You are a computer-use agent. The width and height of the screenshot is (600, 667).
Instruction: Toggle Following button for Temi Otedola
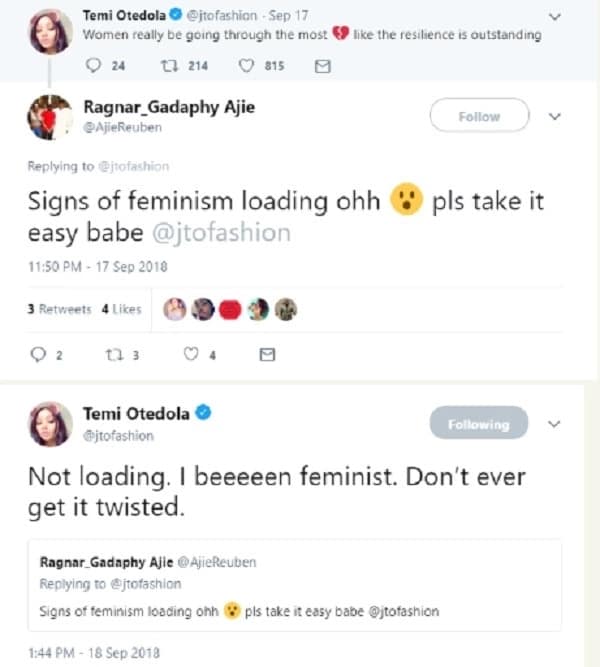click(x=478, y=424)
